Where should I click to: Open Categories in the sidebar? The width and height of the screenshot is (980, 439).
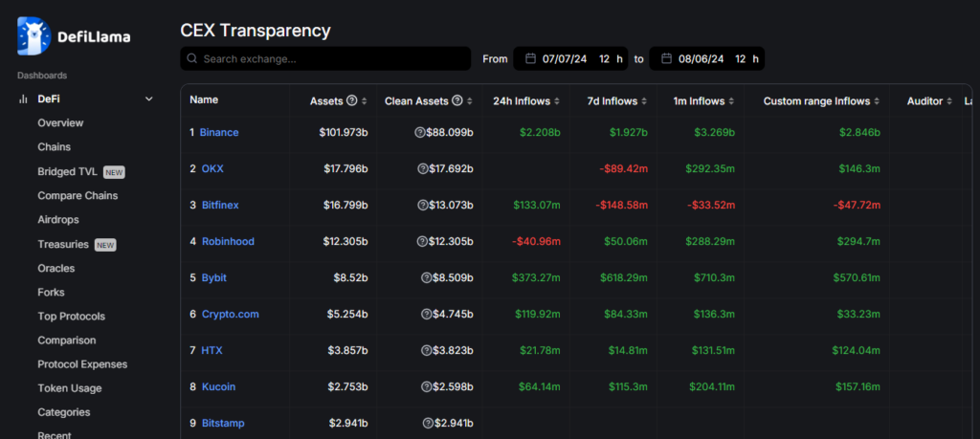pyautogui.click(x=64, y=412)
